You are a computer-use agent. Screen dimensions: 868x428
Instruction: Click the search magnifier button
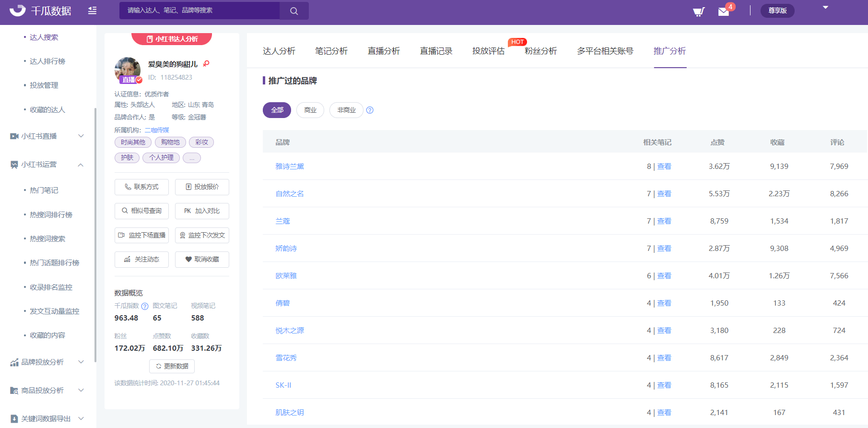[x=294, y=11]
